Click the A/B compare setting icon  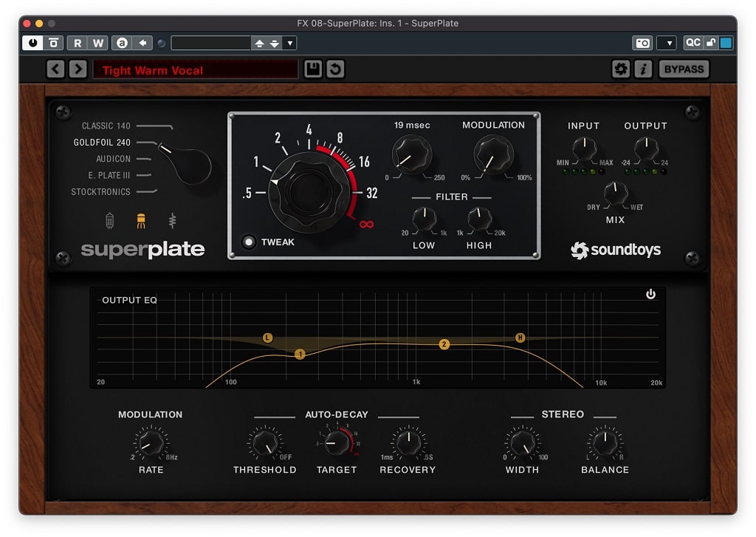click(x=122, y=43)
